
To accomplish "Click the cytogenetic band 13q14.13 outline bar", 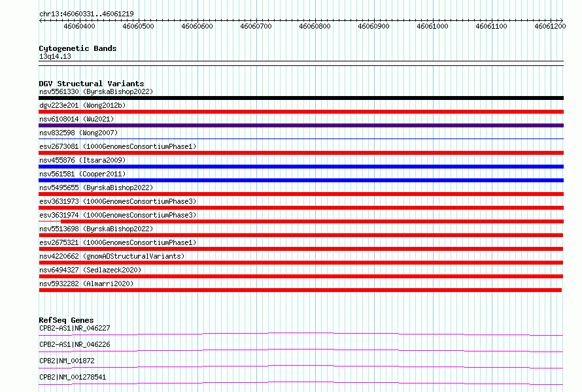I will (x=301, y=63).
